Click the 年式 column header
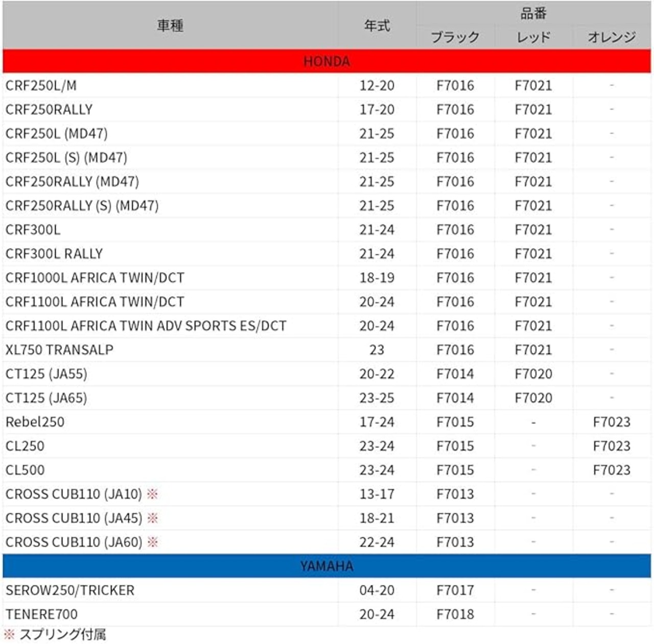Image resolution: width=654 pixels, height=644 pixels. point(377,26)
